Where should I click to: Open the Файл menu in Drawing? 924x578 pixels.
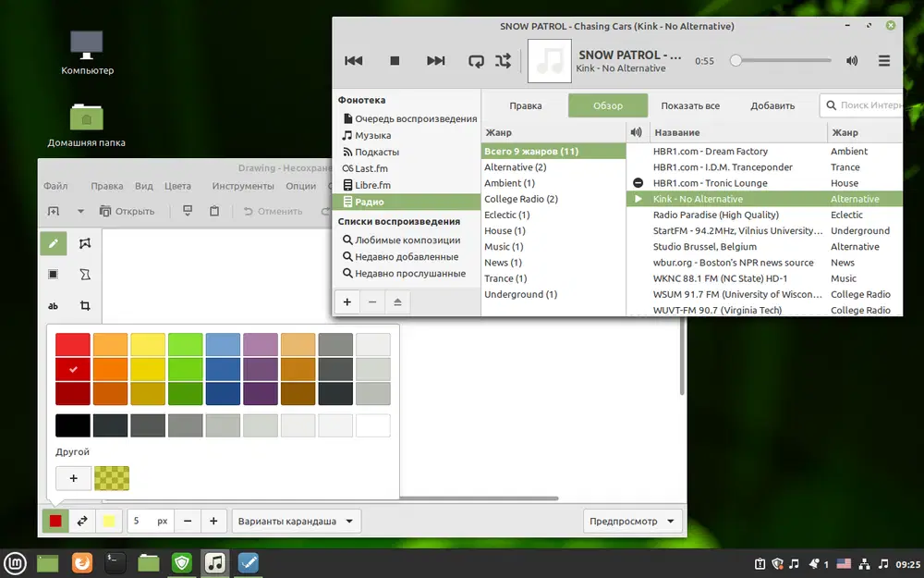pyautogui.click(x=55, y=186)
